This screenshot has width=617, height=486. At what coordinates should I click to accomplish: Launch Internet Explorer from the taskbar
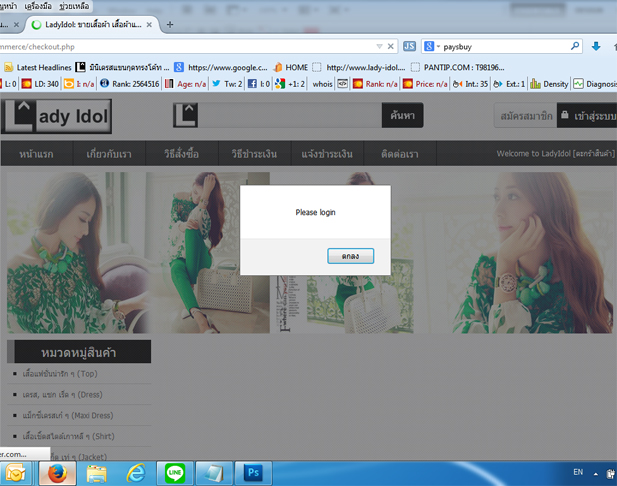[136, 473]
